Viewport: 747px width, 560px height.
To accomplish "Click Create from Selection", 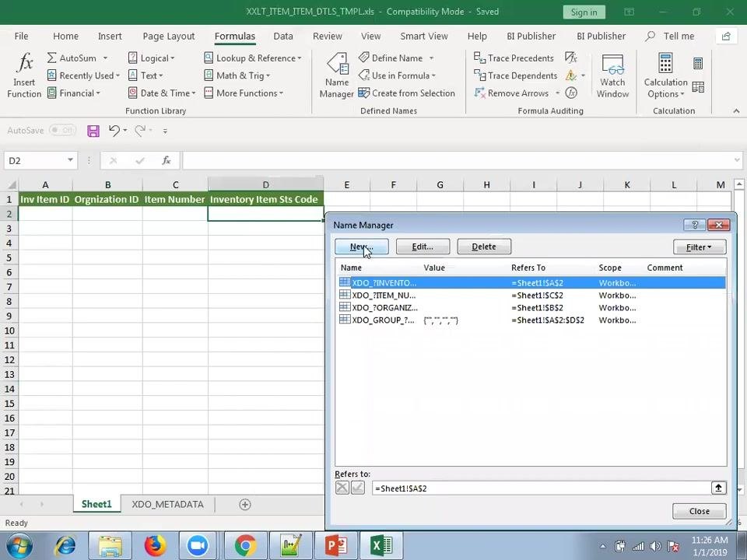I will coord(406,93).
